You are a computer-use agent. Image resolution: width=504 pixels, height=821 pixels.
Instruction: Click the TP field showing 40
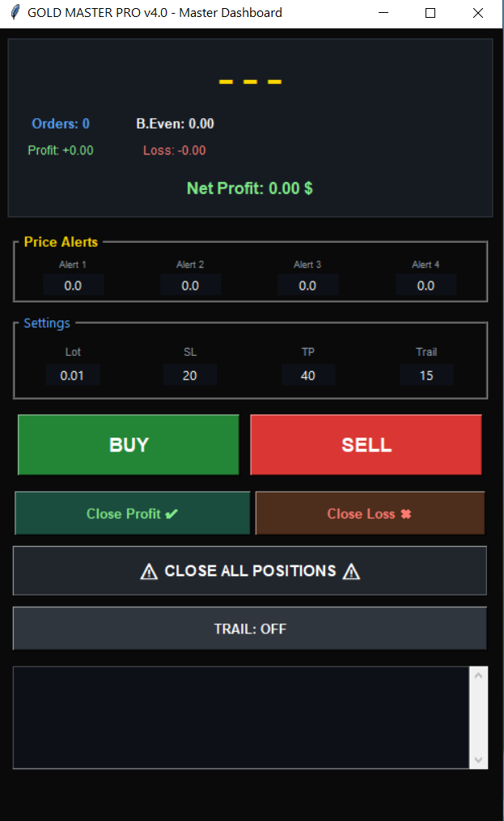[308, 374]
